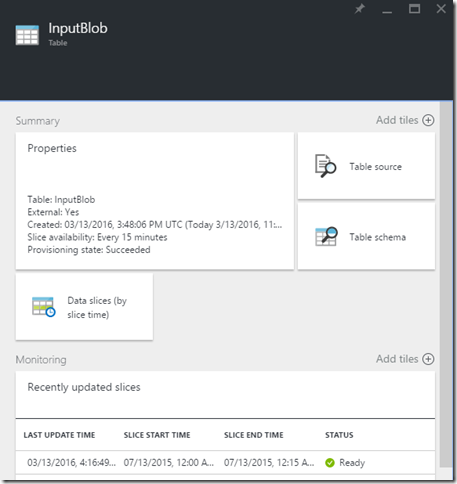Maximize the InputBlob blade
Image resolution: width=457 pixels, height=484 pixels.
(x=414, y=9)
